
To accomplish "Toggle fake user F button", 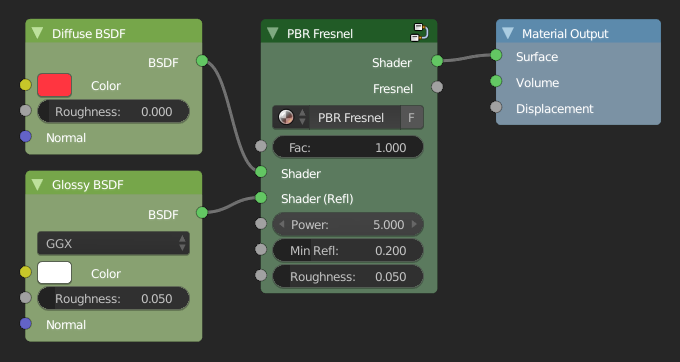I will click(x=411, y=117).
